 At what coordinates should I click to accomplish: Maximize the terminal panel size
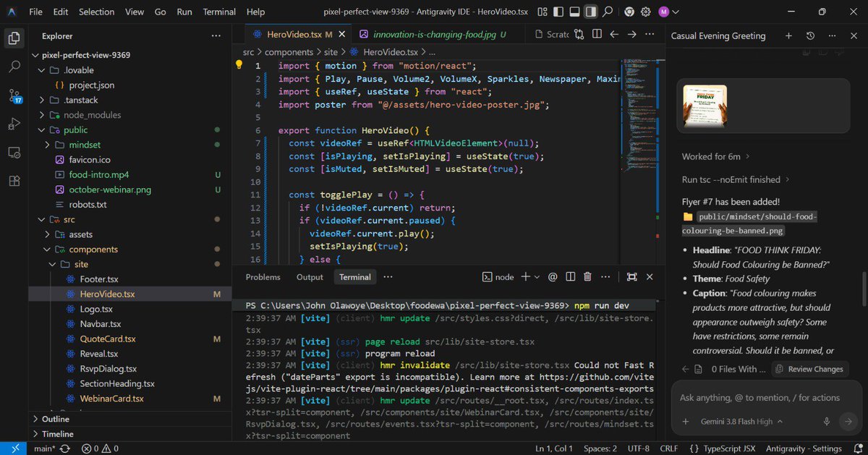pyautogui.click(x=631, y=277)
